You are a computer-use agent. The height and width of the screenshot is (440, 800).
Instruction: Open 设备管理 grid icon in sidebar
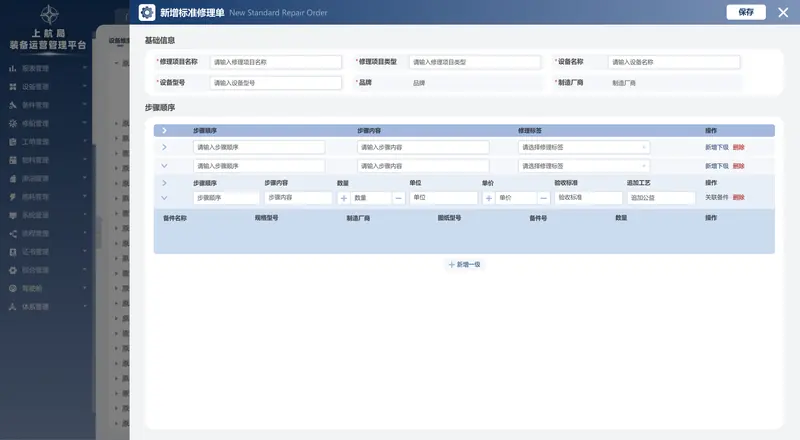click(x=13, y=87)
